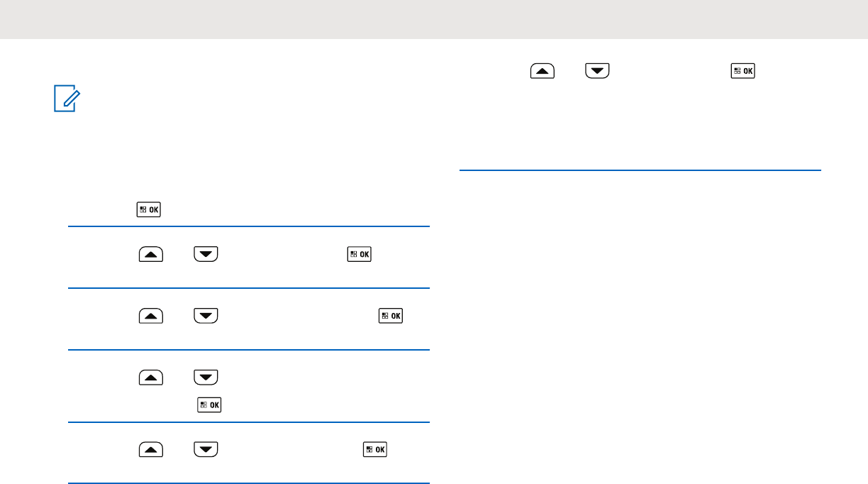Click the gray header bar at the top
The height and width of the screenshot is (484, 868).
click(434, 19)
